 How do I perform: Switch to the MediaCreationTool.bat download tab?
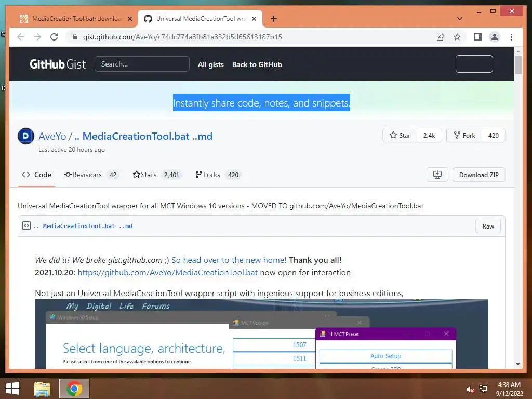point(75,19)
